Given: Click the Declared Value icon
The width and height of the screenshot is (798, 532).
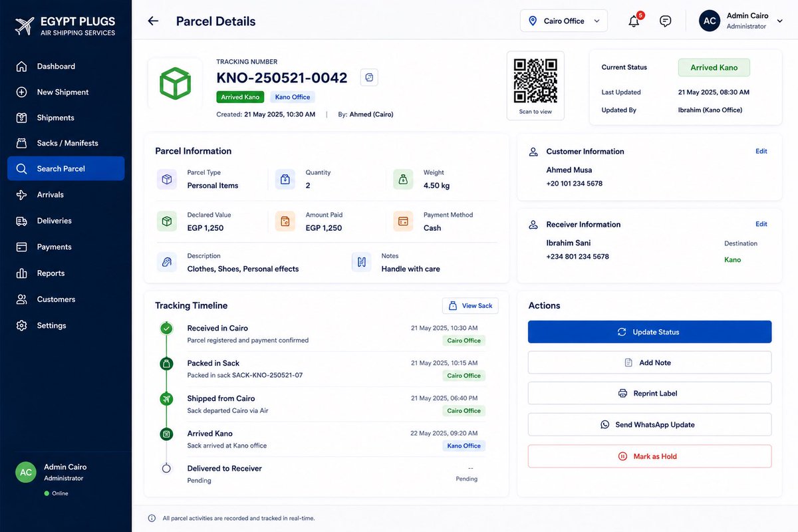Looking at the screenshot, I should (167, 221).
